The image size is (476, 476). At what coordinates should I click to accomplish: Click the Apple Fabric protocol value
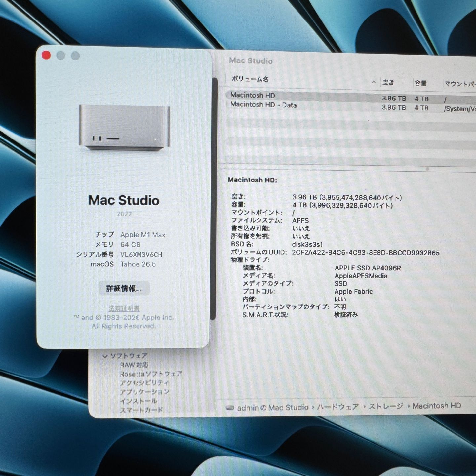pyautogui.click(x=354, y=292)
